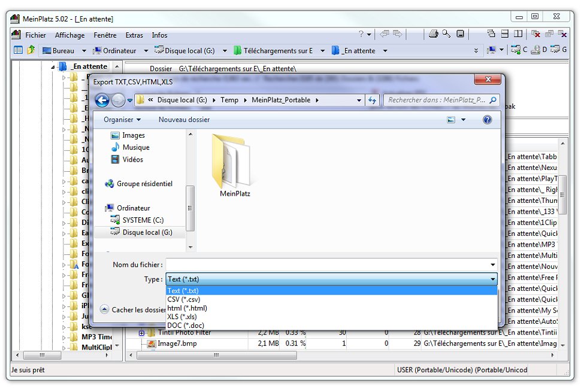Select Image7.bmp row in file list
The width and height of the screenshot is (587, 392).
pos(341,344)
